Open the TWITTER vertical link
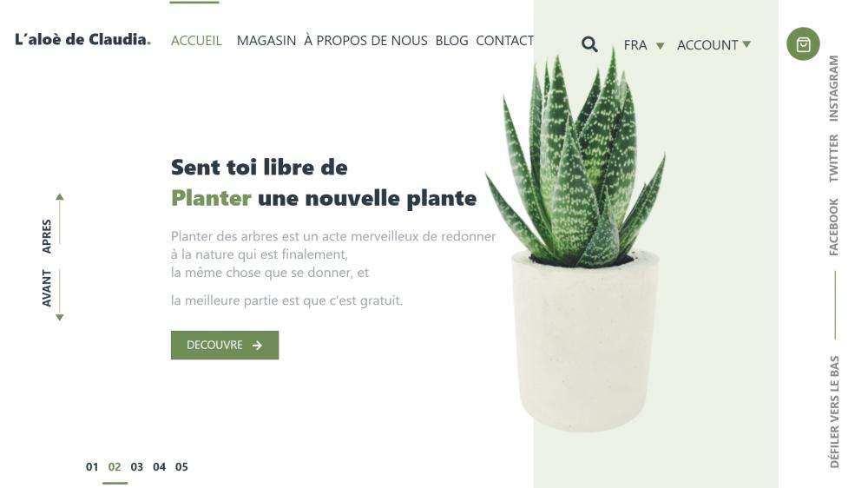 pyautogui.click(x=833, y=158)
